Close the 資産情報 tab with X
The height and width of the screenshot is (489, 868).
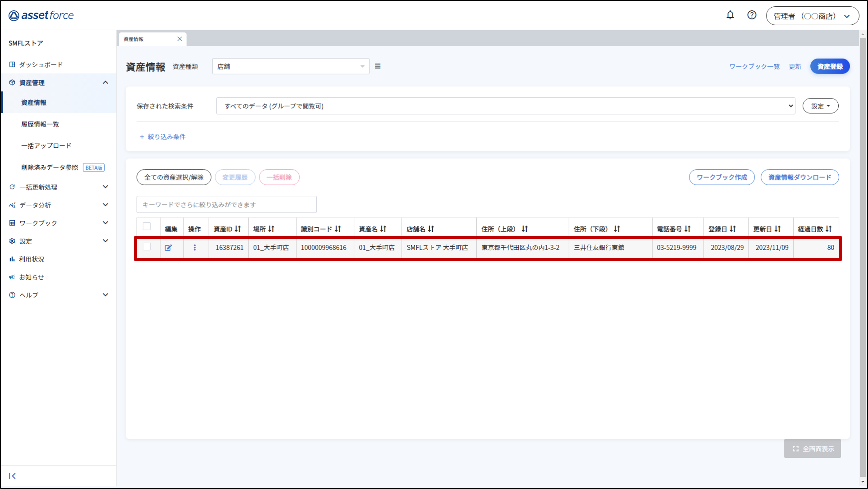click(x=180, y=39)
